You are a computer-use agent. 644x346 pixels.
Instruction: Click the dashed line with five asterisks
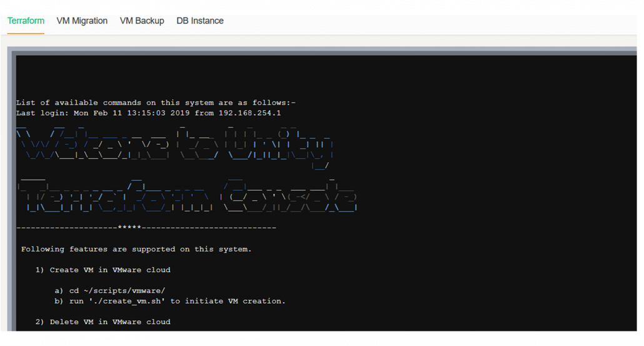(x=147, y=227)
